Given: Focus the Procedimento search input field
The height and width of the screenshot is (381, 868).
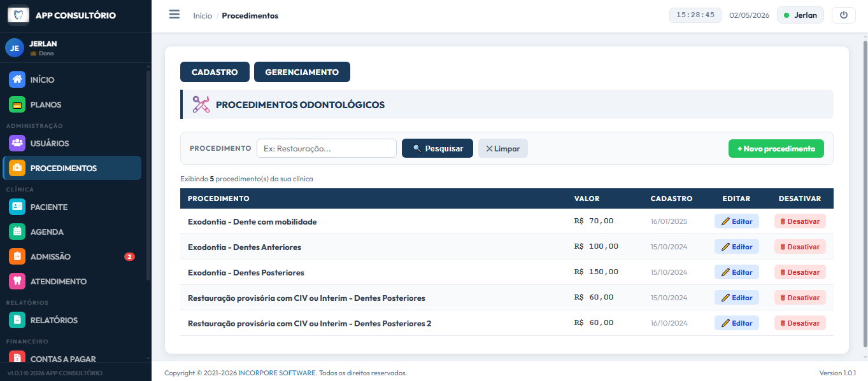Looking at the screenshot, I should point(327,148).
